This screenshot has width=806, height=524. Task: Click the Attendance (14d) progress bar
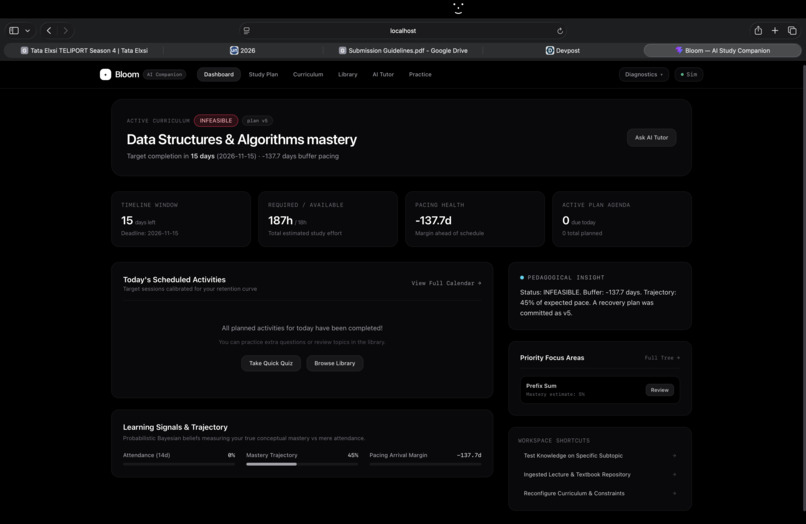179,464
